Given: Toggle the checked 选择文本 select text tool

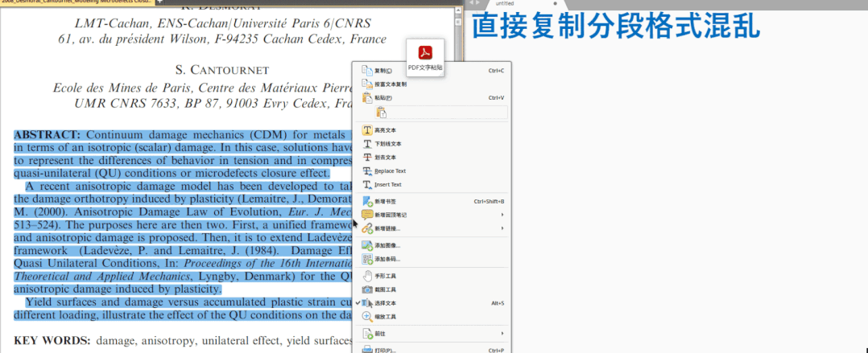Looking at the screenshot, I should click(x=432, y=303).
